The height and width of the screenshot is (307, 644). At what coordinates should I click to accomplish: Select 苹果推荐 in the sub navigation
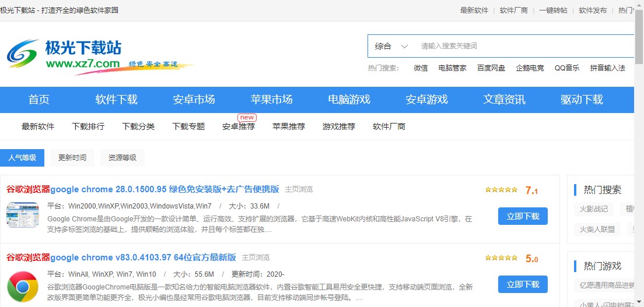(x=289, y=126)
